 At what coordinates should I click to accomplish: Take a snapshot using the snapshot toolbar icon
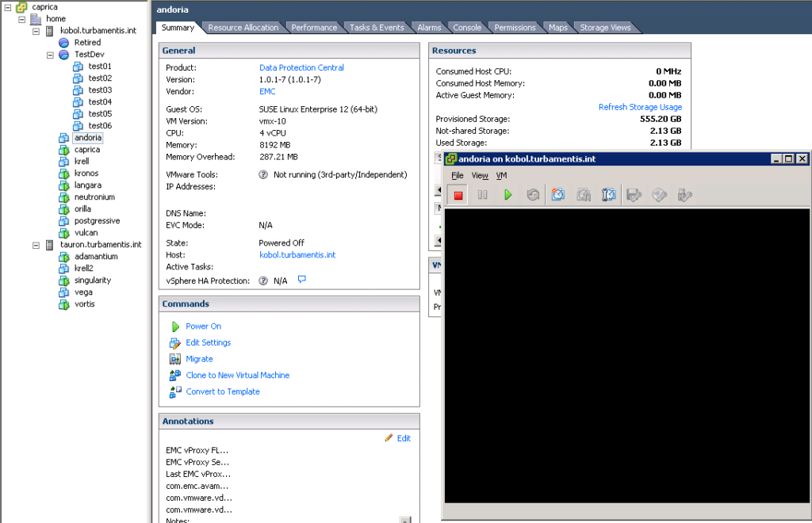(x=558, y=195)
